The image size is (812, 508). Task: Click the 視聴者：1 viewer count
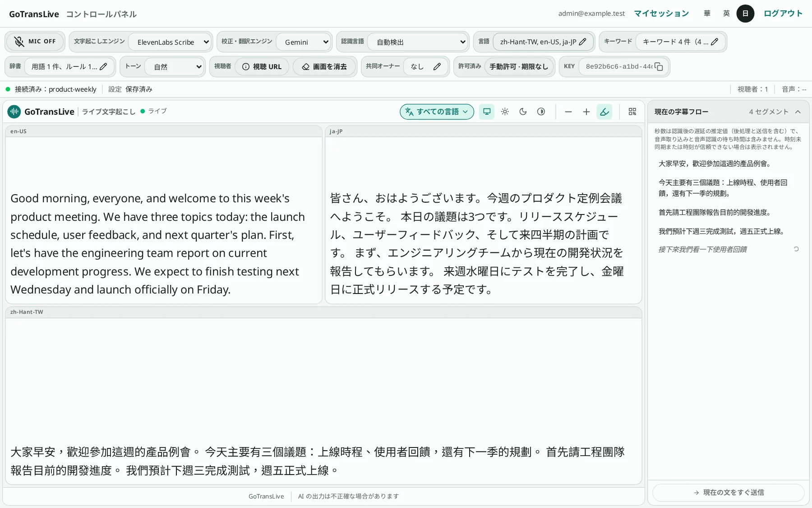click(752, 89)
